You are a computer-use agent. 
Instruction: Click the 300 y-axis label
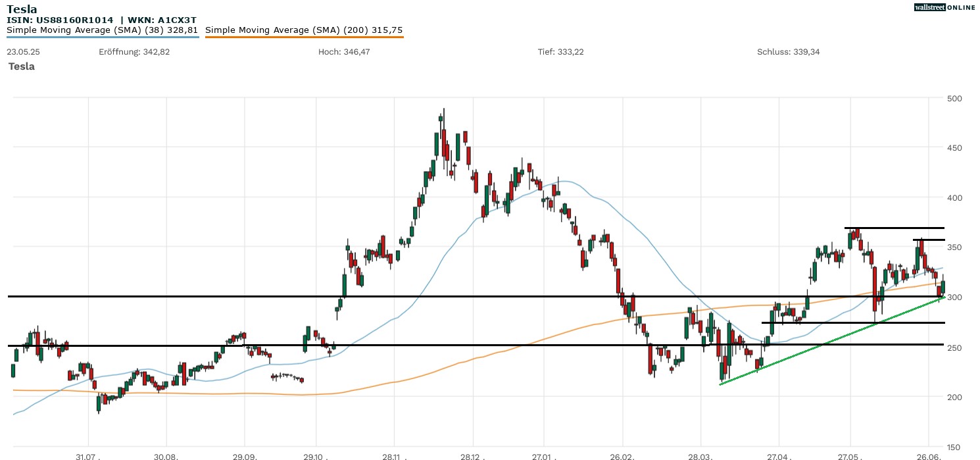(x=954, y=297)
